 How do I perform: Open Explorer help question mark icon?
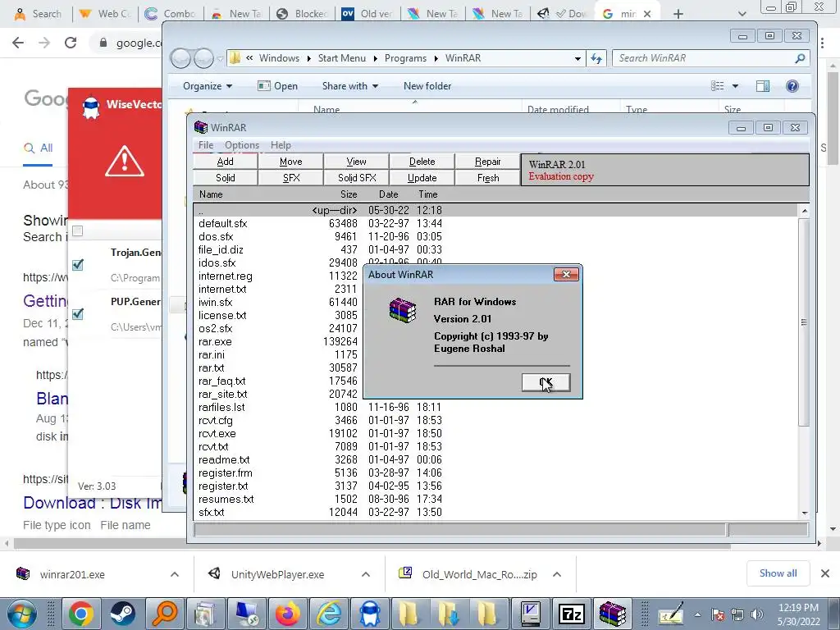(792, 86)
